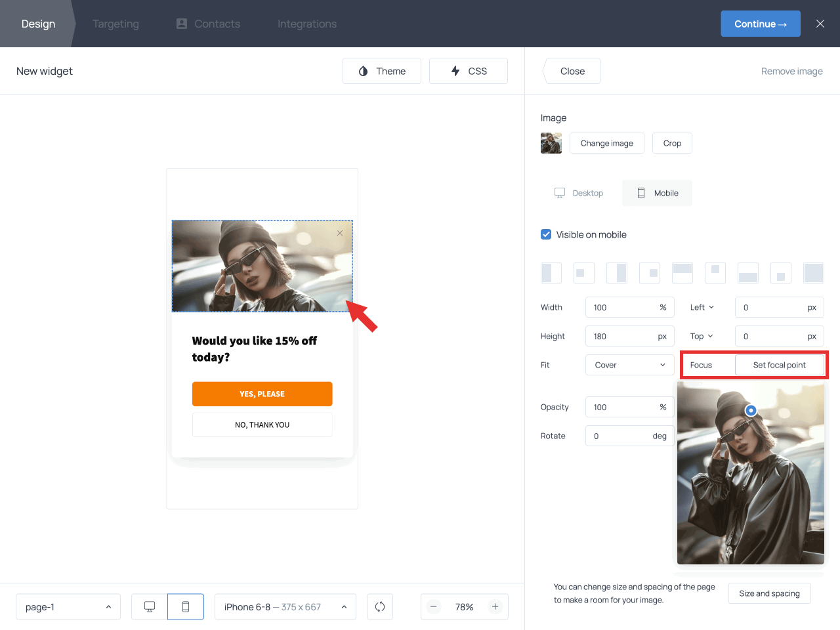The image size is (840, 630).
Task: Zoom out with the minus icon
Action: [434, 607]
